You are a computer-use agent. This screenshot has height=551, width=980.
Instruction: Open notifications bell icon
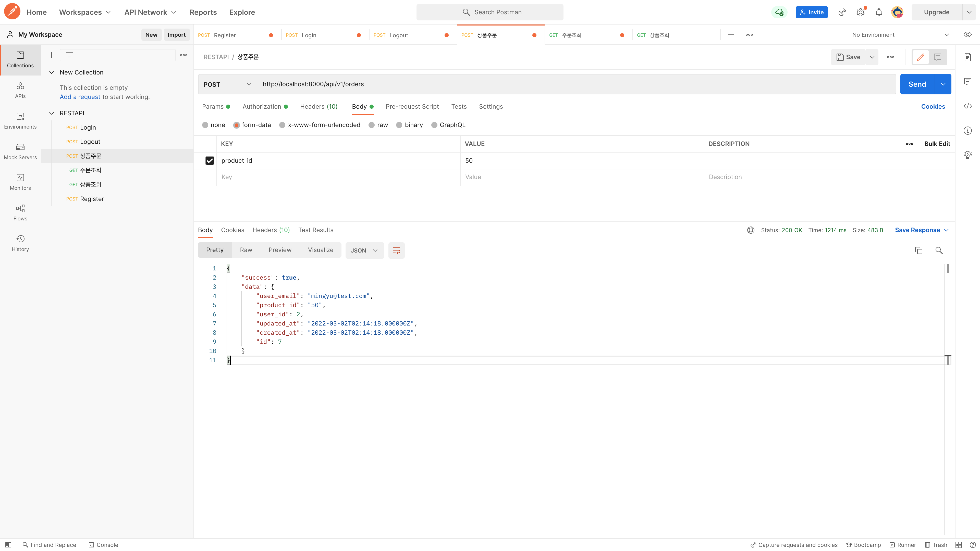[878, 12]
